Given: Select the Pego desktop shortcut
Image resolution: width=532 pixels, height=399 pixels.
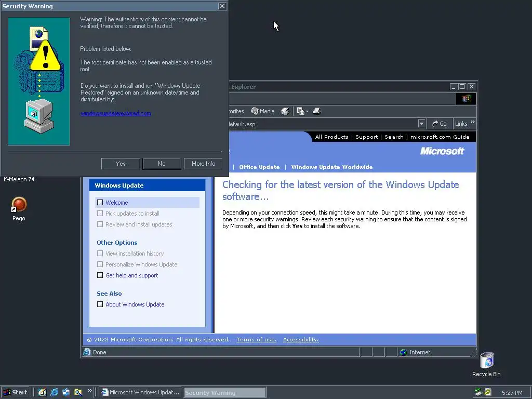Looking at the screenshot, I should tap(19, 209).
